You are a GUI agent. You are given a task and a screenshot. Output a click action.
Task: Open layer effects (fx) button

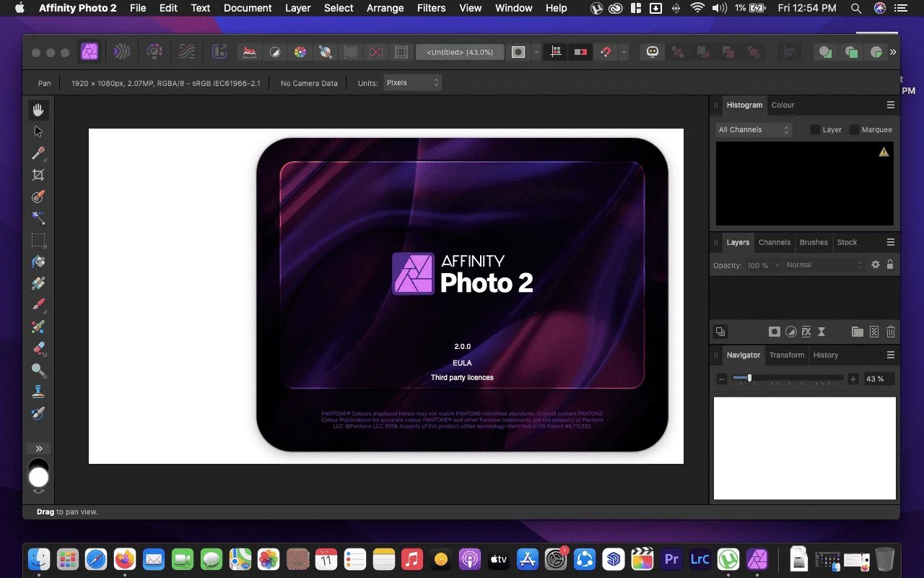click(806, 332)
